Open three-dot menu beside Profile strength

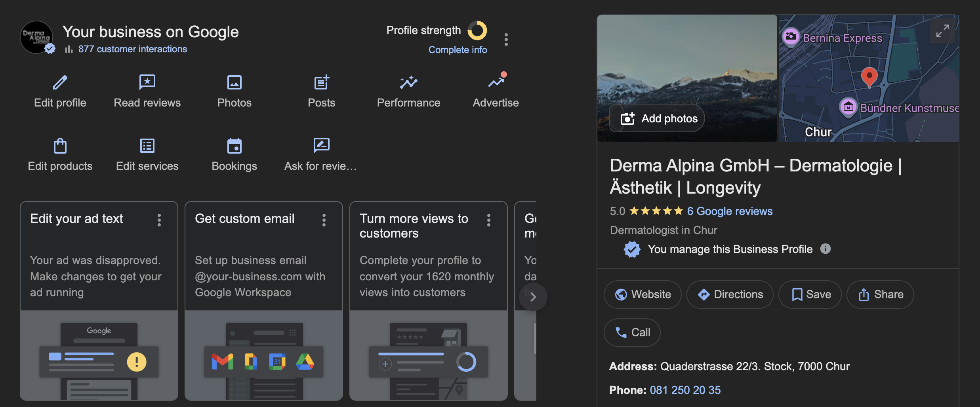(506, 40)
